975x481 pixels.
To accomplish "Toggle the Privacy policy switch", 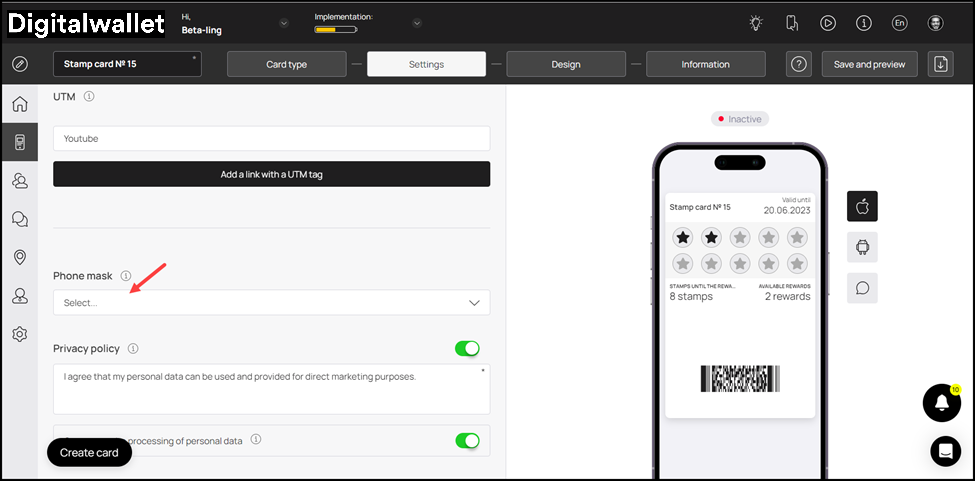I will pyautogui.click(x=467, y=348).
